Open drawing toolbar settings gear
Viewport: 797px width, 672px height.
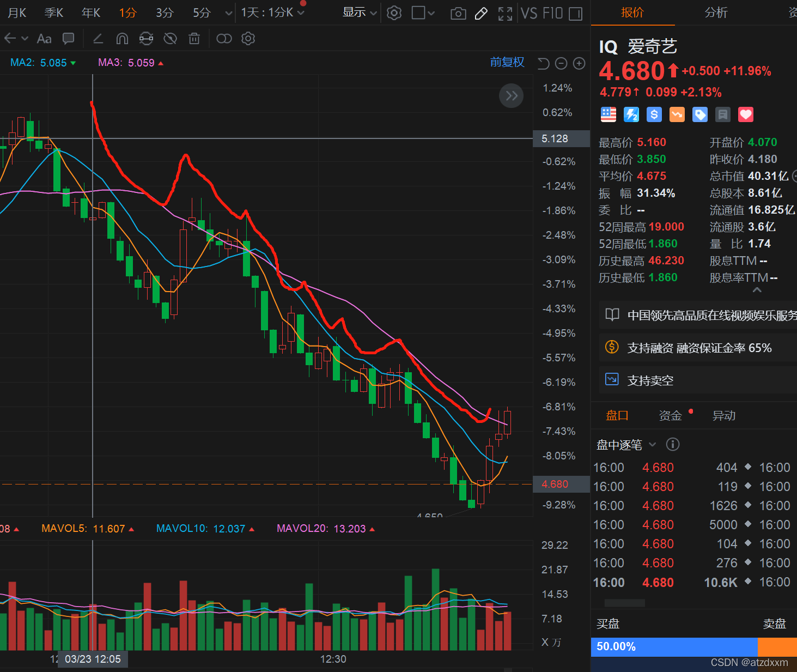[x=248, y=38]
